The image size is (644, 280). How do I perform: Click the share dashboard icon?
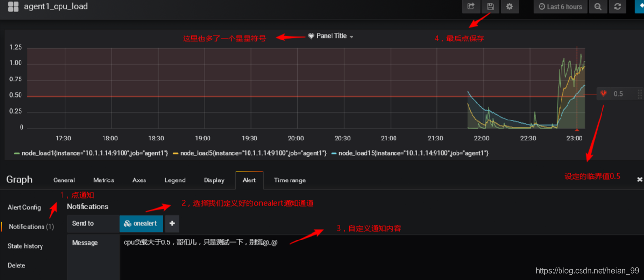(x=471, y=7)
